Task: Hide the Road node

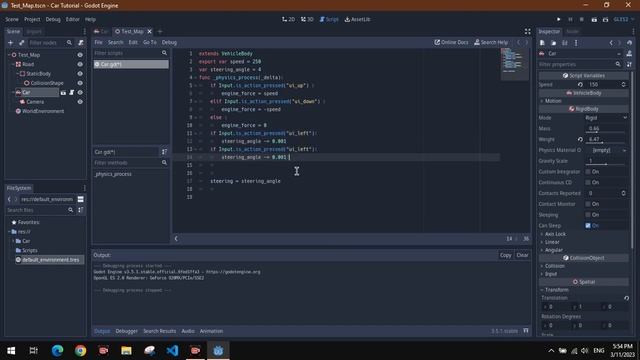Action: [x=80, y=64]
